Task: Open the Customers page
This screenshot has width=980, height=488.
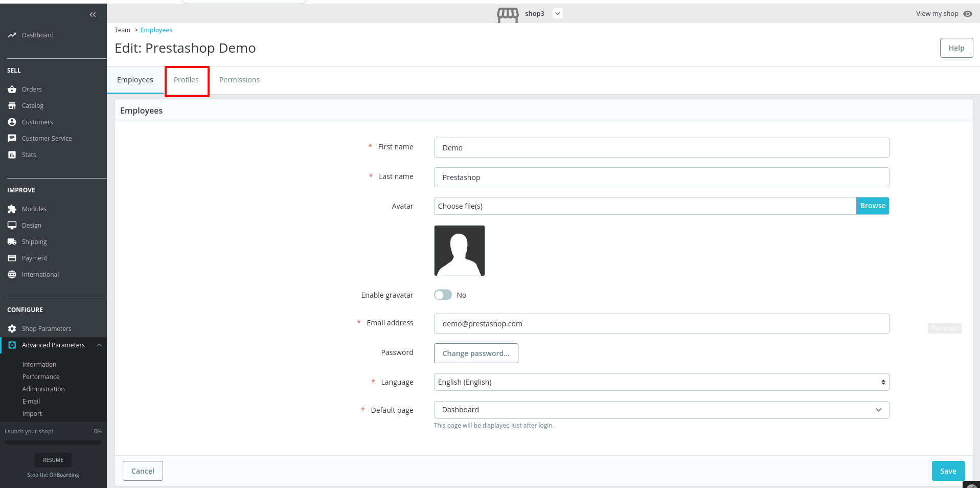Action: click(37, 122)
